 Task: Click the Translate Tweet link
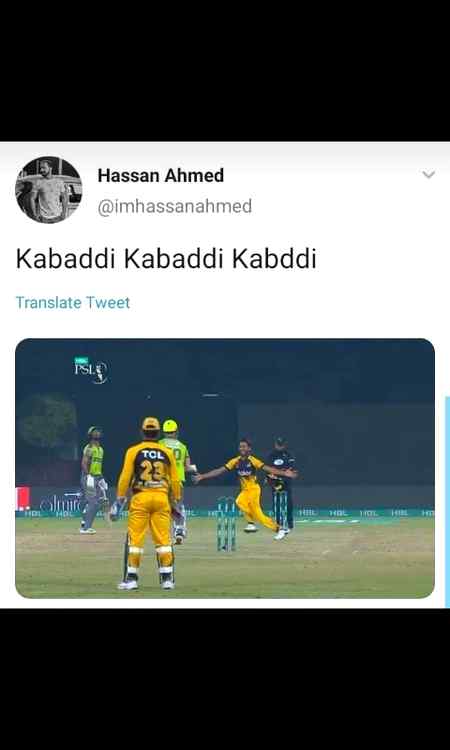click(x=73, y=303)
